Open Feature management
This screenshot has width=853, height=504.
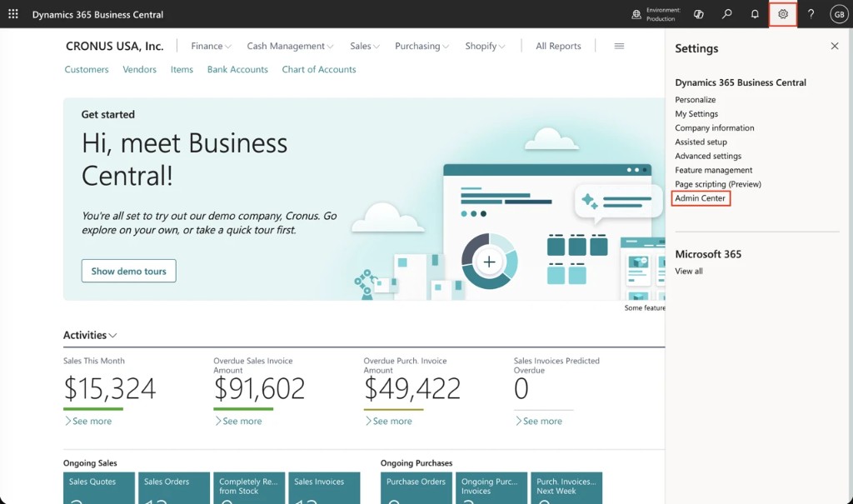(713, 170)
